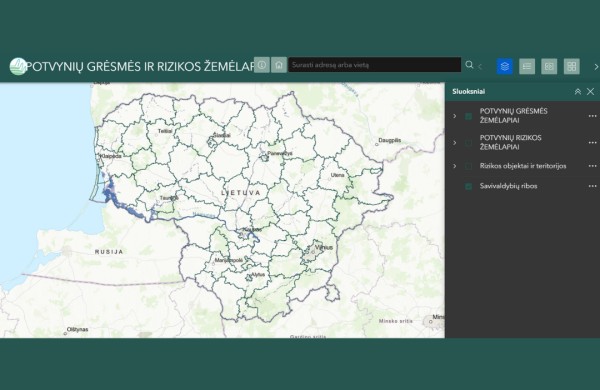
Task: Click the flood map app logo
Action: [x=18, y=66]
